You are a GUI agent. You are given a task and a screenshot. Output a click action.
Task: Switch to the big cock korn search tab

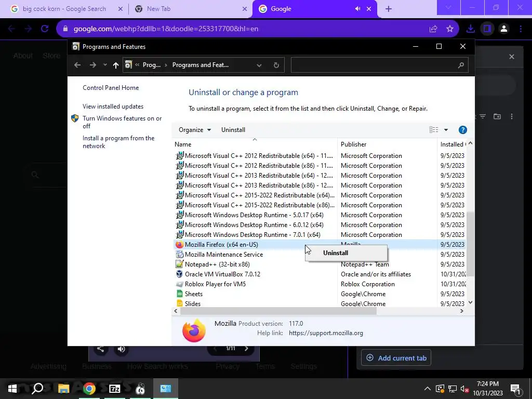[64, 9]
